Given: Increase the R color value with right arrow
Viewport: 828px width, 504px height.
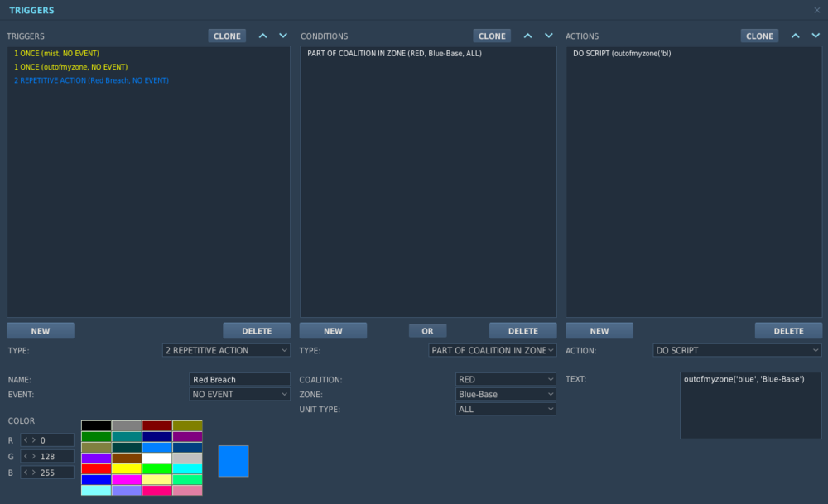Looking at the screenshot, I should (x=34, y=440).
